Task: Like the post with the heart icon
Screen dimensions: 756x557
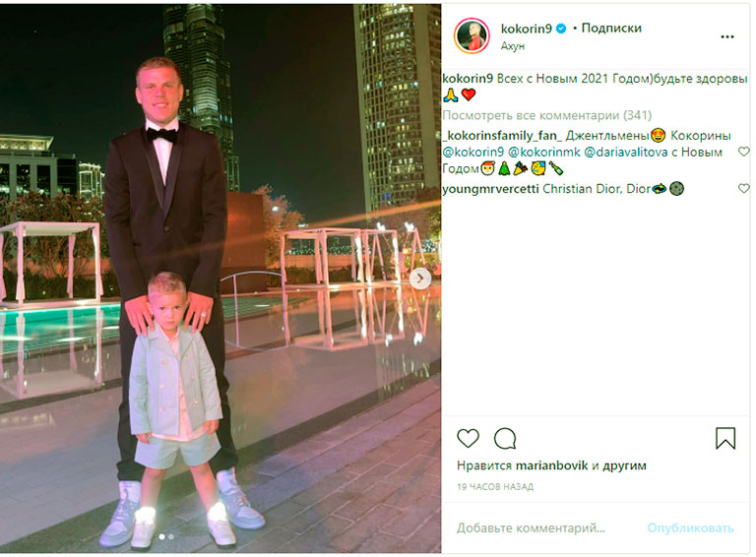Action: click(x=468, y=438)
